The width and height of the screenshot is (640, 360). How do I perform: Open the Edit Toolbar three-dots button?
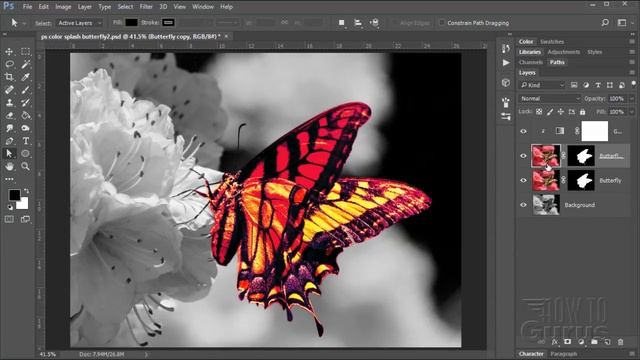click(x=9, y=179)
